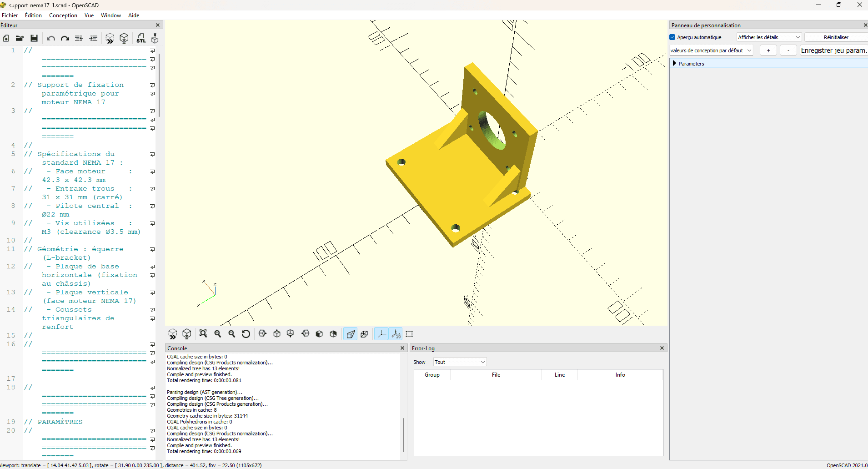The height and width of the screenshot is (469, 868).
Task: Close the Error-Log panel
Action: tap(662, 348)
